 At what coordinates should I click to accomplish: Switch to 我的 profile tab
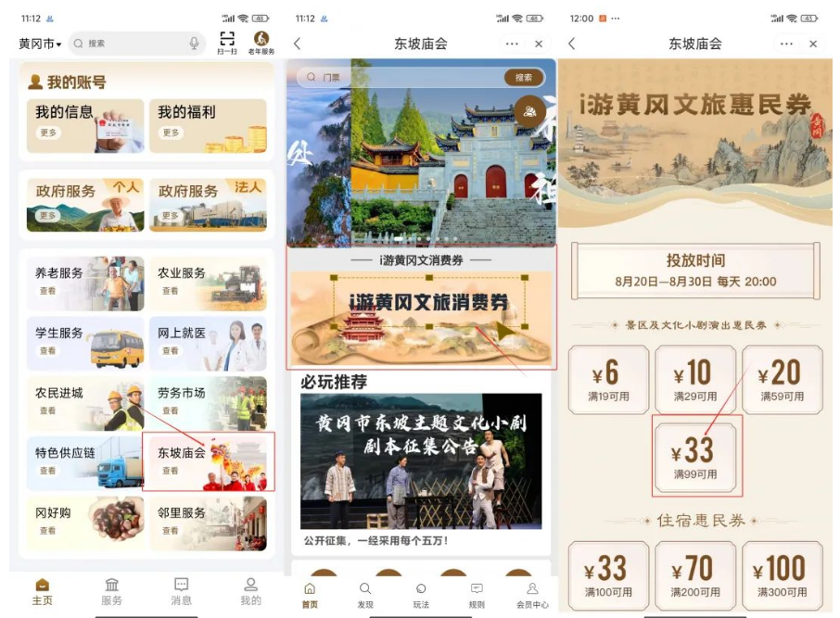(250, 591)
